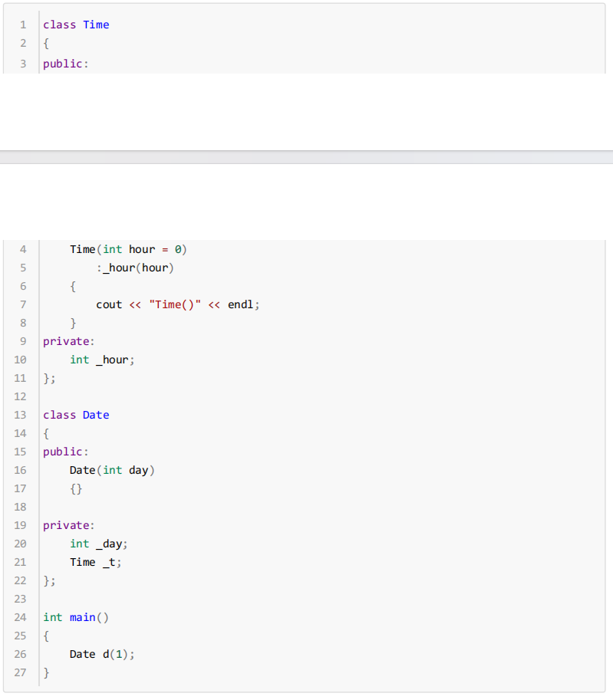The image size is (613, 700).
Task: Click the empty braces '{}' on line 17
Action: 76,489
